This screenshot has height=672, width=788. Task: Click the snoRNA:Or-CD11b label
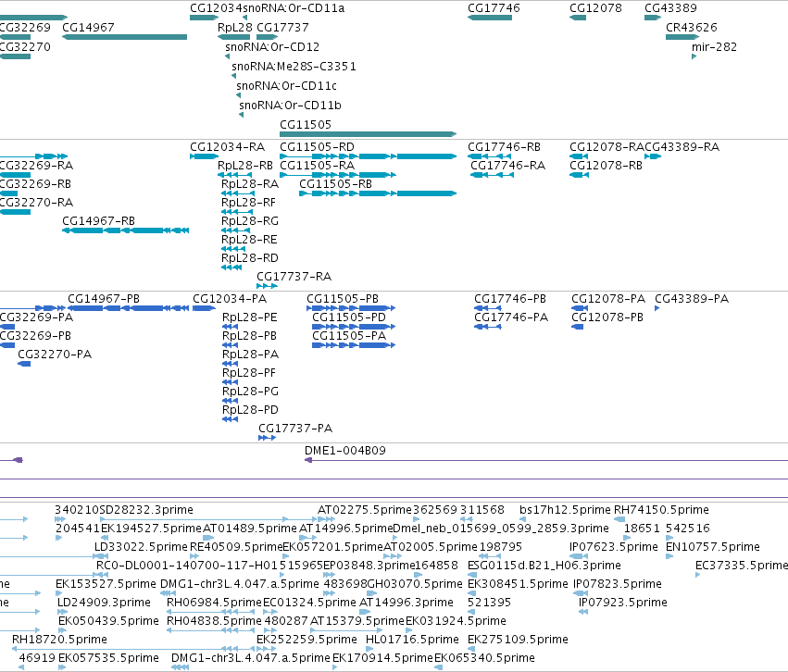pyautogui.click(x=290, y=105)
